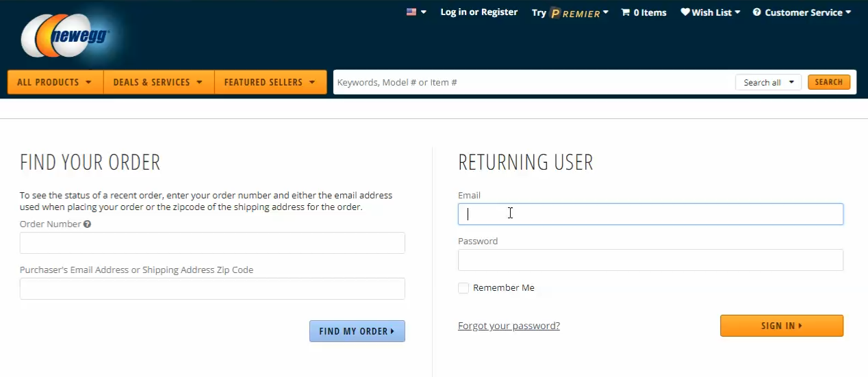The width and height of the screenshot is (868, 377).
Task: Expand the Try Premier dropdown arrow
Action: [x=606, y=12]
